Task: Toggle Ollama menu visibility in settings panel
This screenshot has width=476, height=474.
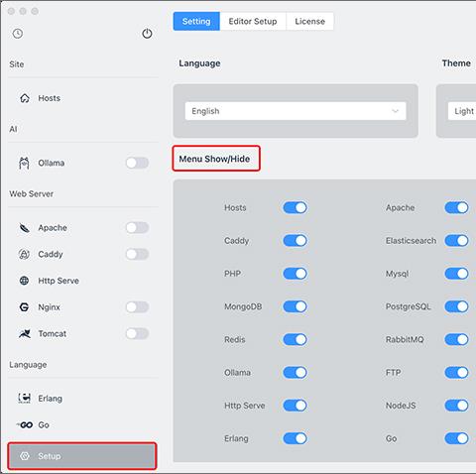Action: (x=296, y=373)
